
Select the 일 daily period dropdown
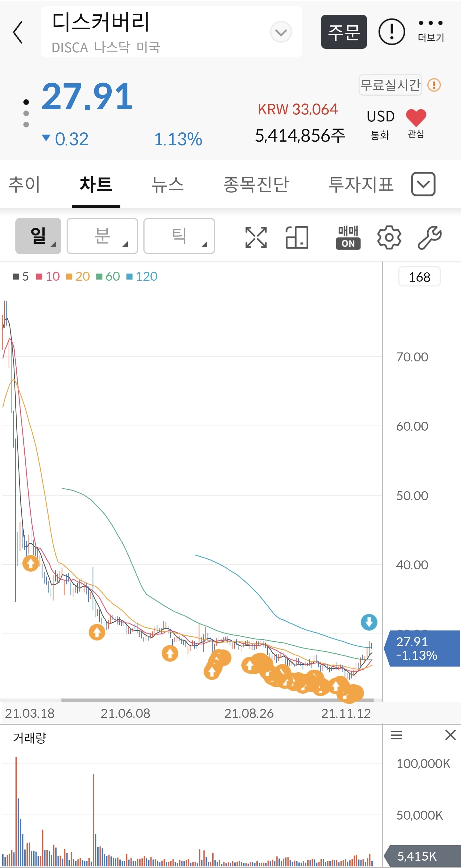tap(38, 236)
